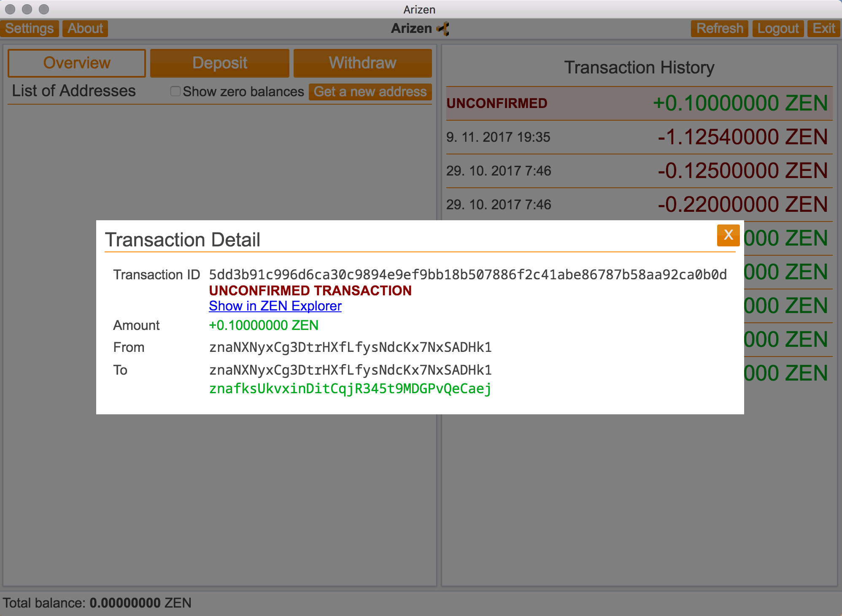Click Show in ZEN Explorer link
The image size is (842, 616).
(275, 306)
